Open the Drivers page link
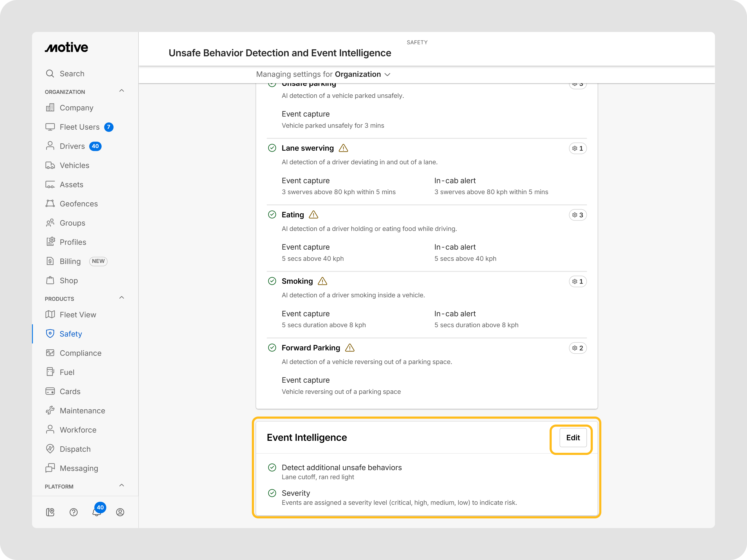 click(x=72, y=146)
